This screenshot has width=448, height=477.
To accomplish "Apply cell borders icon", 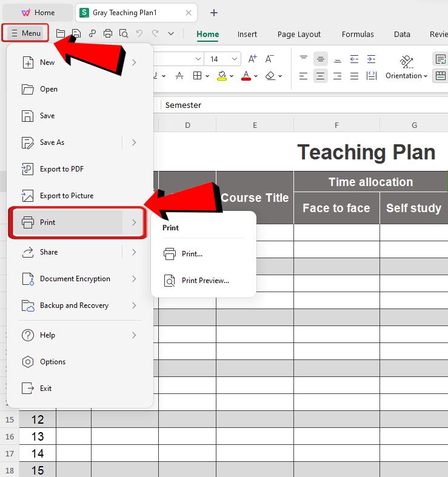I will [197, 76].
